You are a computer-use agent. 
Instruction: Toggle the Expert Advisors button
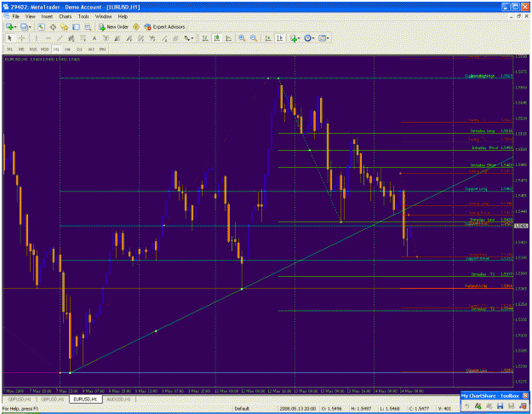[x=164, y=26]
